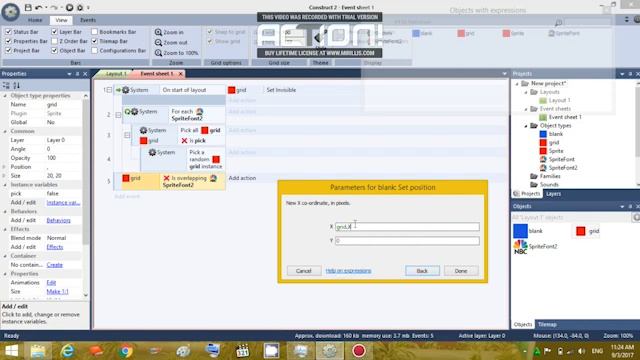Click the Done button in dialog

pos(461,271)
